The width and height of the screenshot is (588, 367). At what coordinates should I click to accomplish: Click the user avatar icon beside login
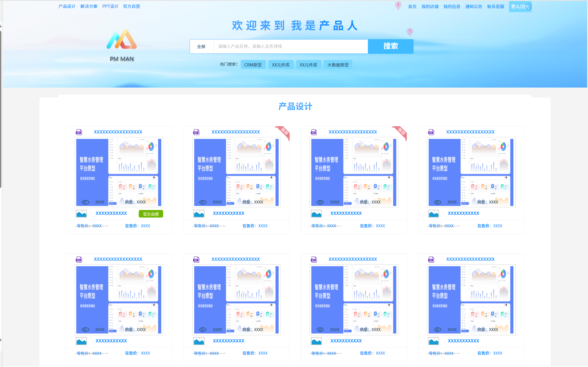(x=528, y=7)
